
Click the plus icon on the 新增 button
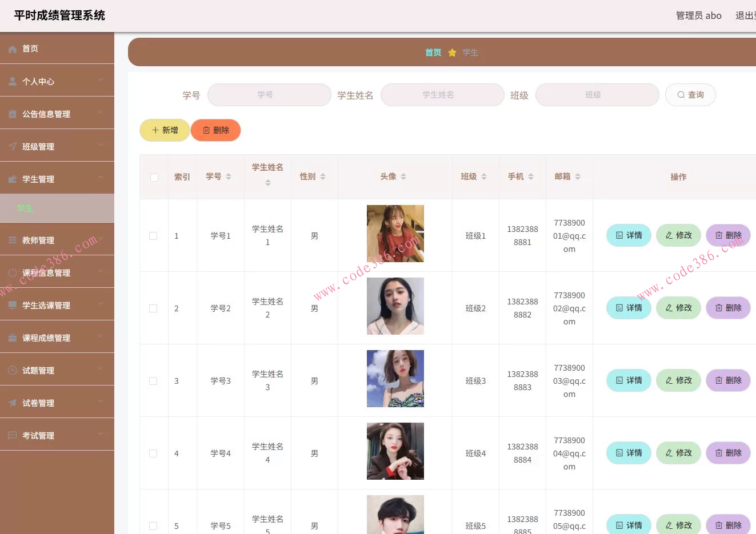tap(154, 130)
